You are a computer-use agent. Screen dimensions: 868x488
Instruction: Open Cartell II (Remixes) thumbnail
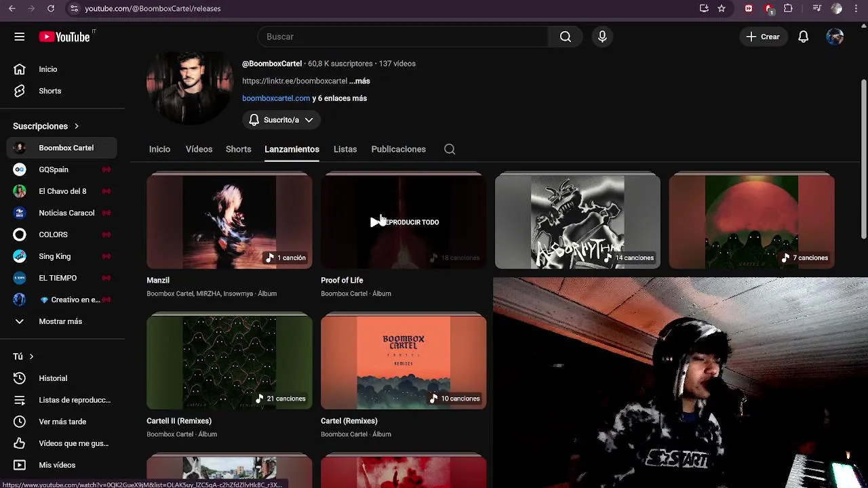[229, 363]
